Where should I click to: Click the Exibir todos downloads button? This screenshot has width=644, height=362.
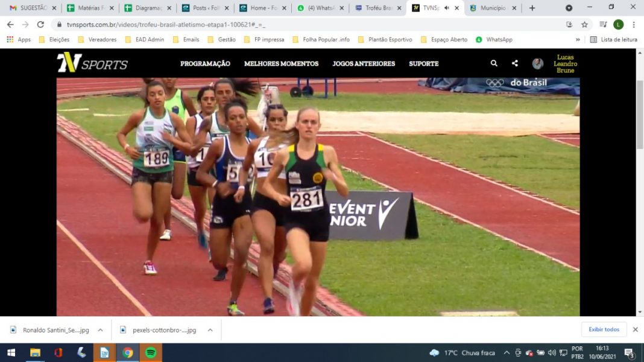click(x=604, y=329)
